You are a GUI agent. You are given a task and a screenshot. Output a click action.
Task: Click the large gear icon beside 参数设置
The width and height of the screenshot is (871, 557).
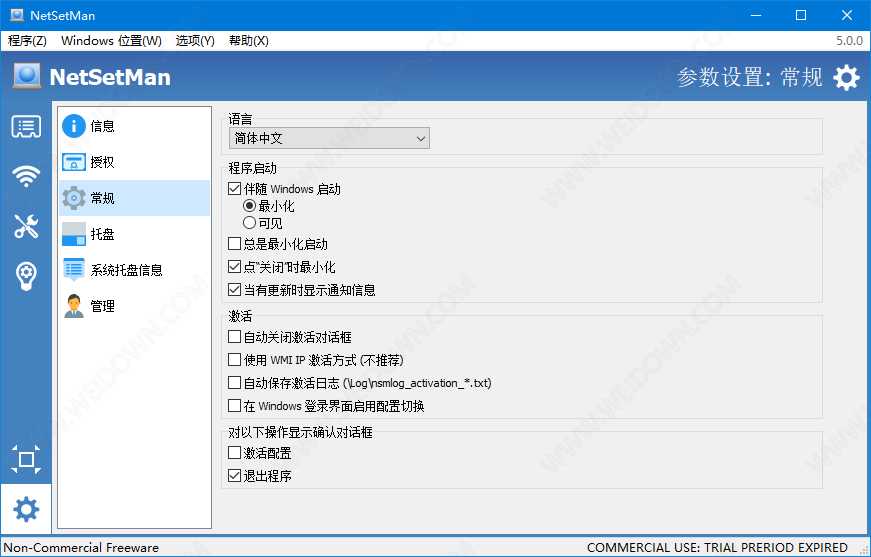846,77
